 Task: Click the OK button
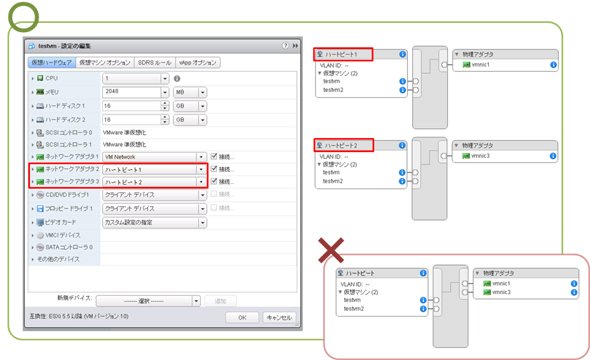click(242, 317)
